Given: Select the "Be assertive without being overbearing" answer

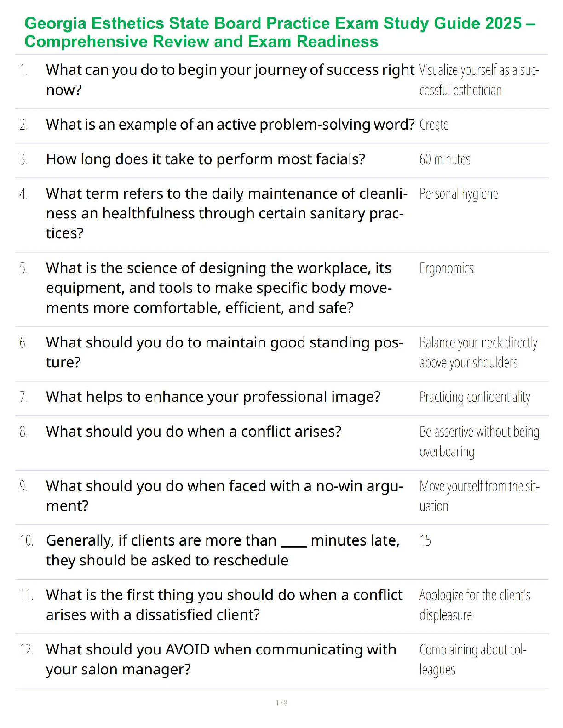Looking at the screenshot, I should [478, 442].
